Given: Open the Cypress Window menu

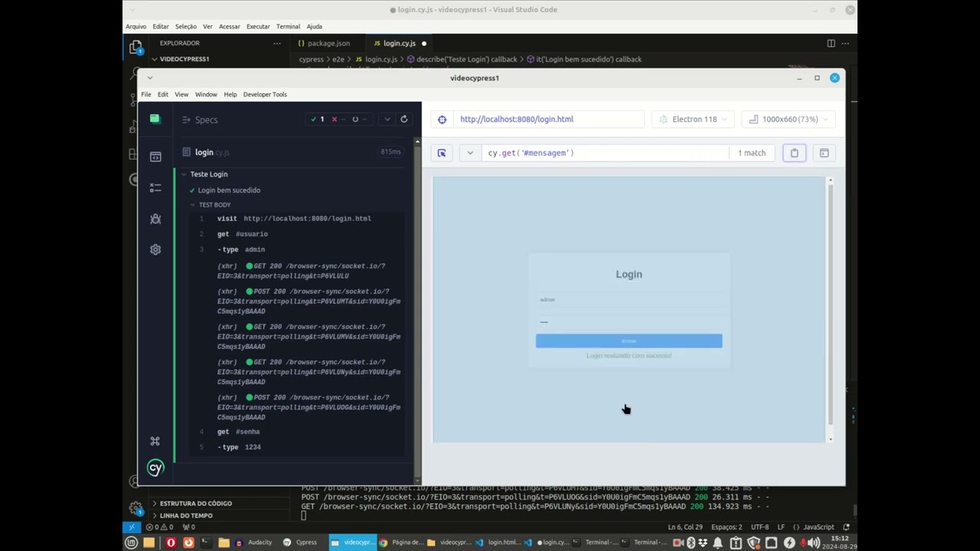Looking at the screenshot, I should pyautogui.click(x=206, y=94).
